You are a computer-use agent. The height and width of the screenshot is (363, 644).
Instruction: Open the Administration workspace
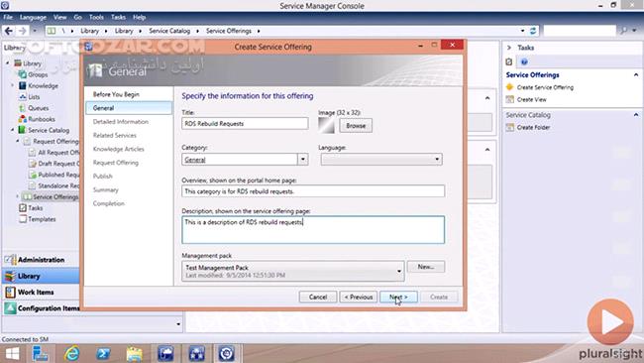tap(41, 260)
